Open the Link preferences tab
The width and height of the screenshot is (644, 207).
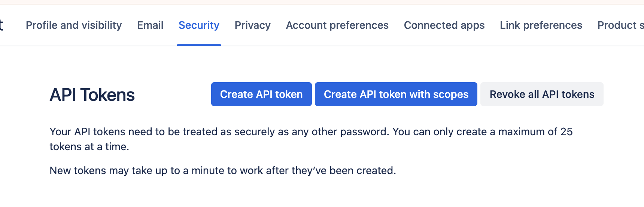(x=541, y=25)
